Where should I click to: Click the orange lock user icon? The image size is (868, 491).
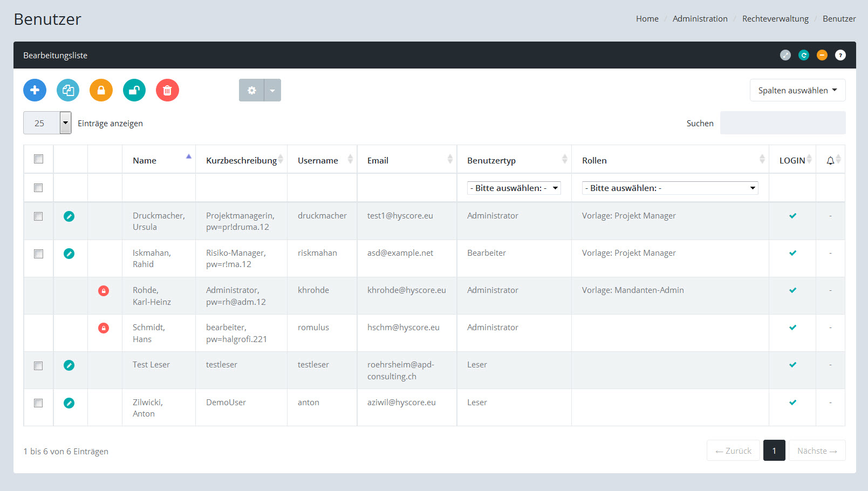[x=101, y=90]
